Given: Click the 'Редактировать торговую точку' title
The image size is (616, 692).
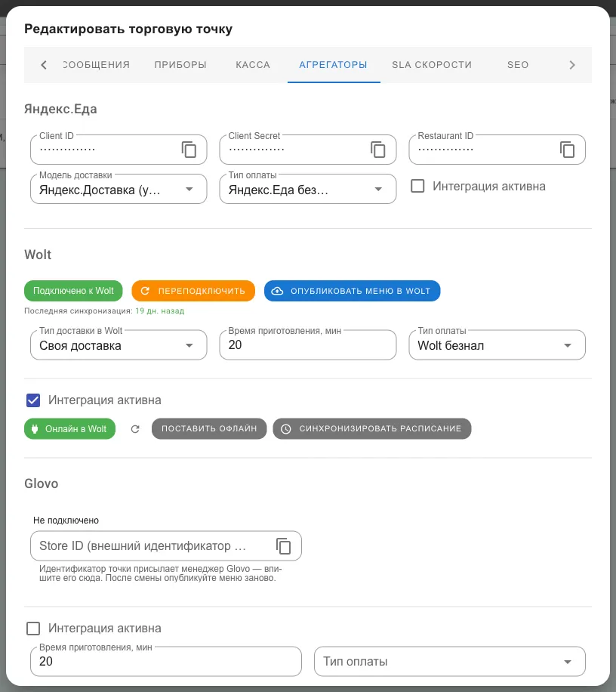Looking at the screenshot, I should 128,29.
